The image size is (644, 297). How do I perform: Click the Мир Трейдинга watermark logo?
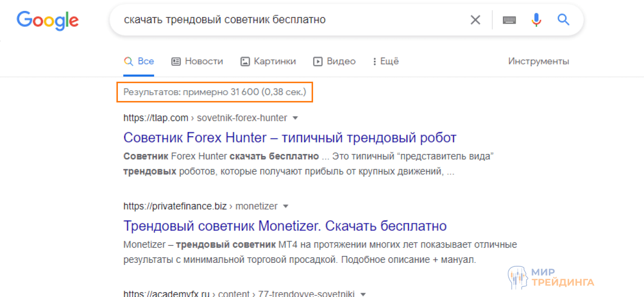click(551, 277)
